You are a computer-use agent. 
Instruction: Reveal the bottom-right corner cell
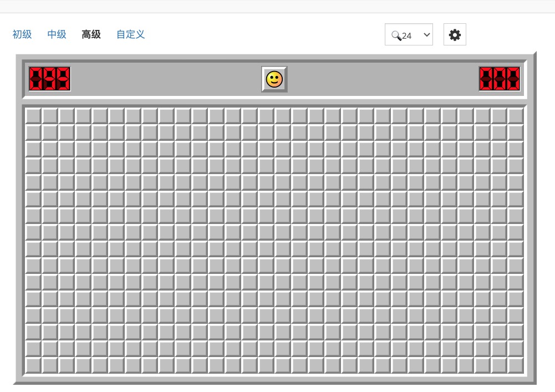point(516,365)
